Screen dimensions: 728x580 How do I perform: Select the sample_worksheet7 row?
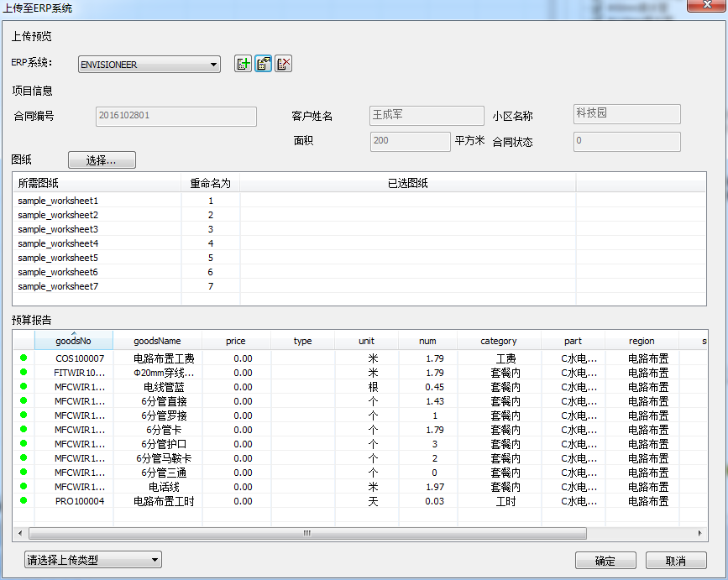(360, 286)
